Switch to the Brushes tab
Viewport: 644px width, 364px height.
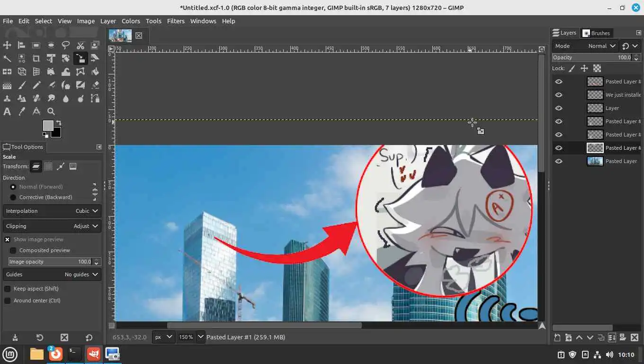[x=596, y=33]
